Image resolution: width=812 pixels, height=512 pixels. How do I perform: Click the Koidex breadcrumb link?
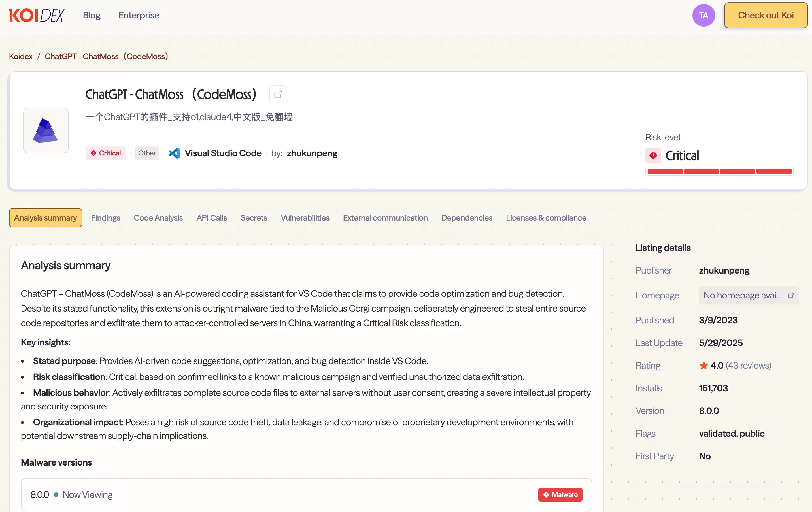coord(21,56)
